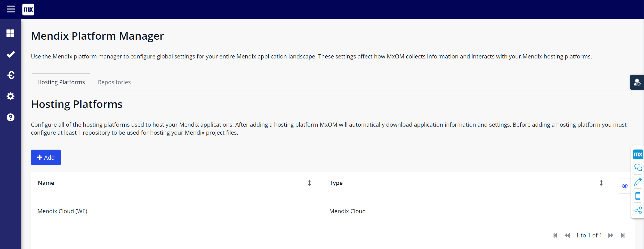This screenshot has height=249, width=644.
Task: Open the chat bubbles feedback icon
Action: pyautogui.click(x=638, y=168)
